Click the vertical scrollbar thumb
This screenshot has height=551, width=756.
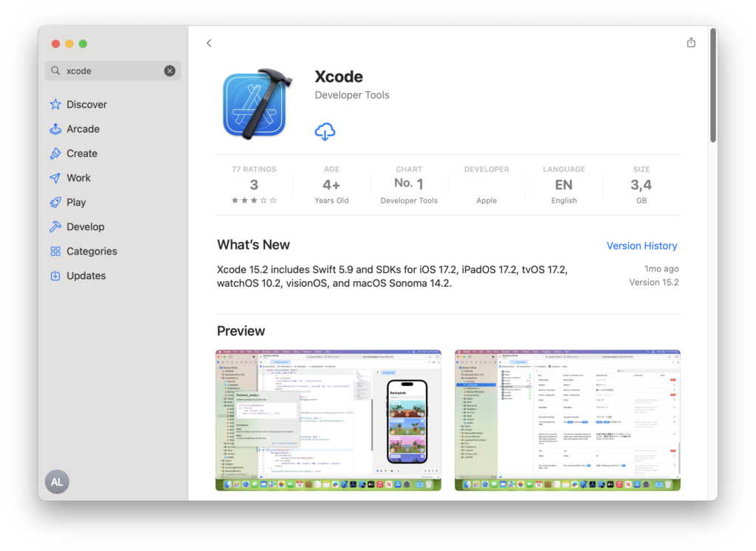tap(713, 86)
